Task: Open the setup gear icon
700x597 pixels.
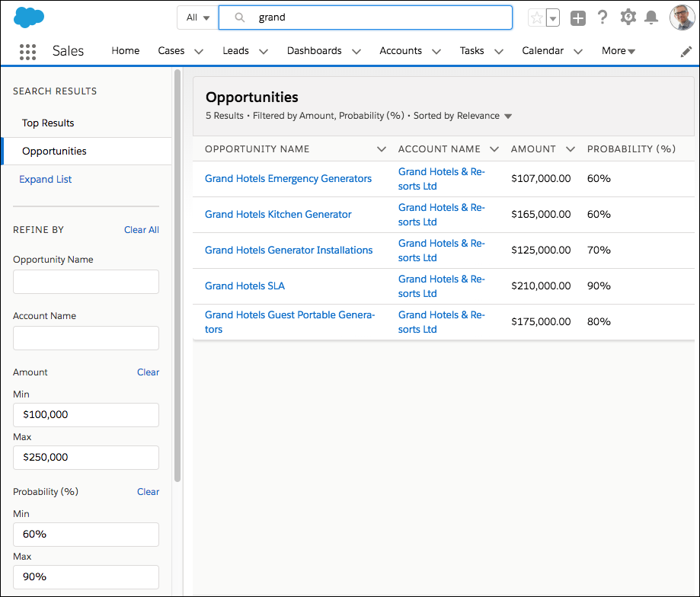Action: (628, 18)
